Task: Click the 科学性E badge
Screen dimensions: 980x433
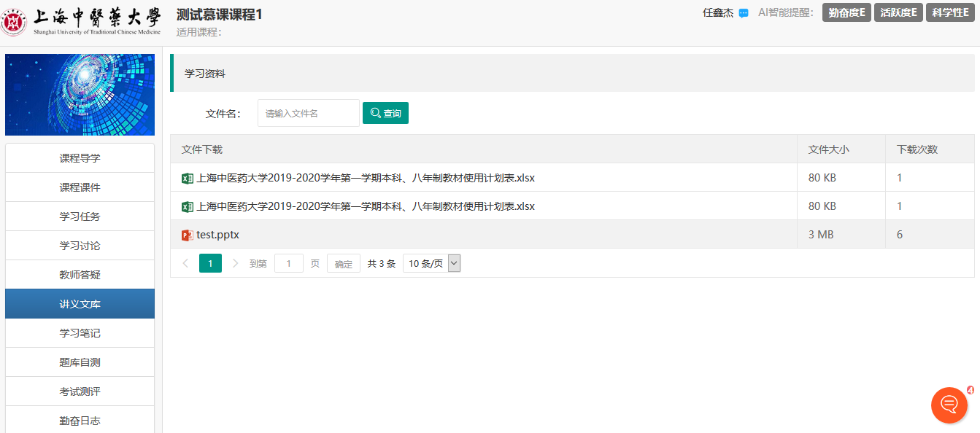Action: coord(950,12)
